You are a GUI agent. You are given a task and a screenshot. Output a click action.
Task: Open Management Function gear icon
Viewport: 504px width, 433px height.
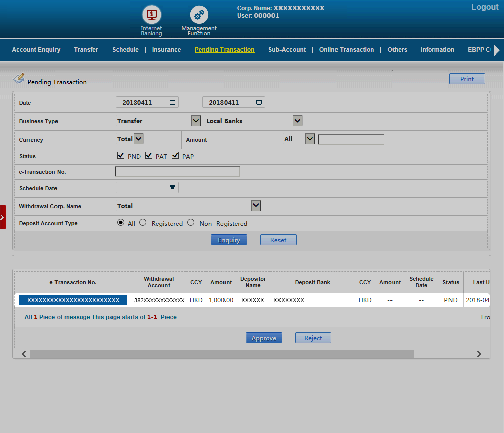point(199,15)
